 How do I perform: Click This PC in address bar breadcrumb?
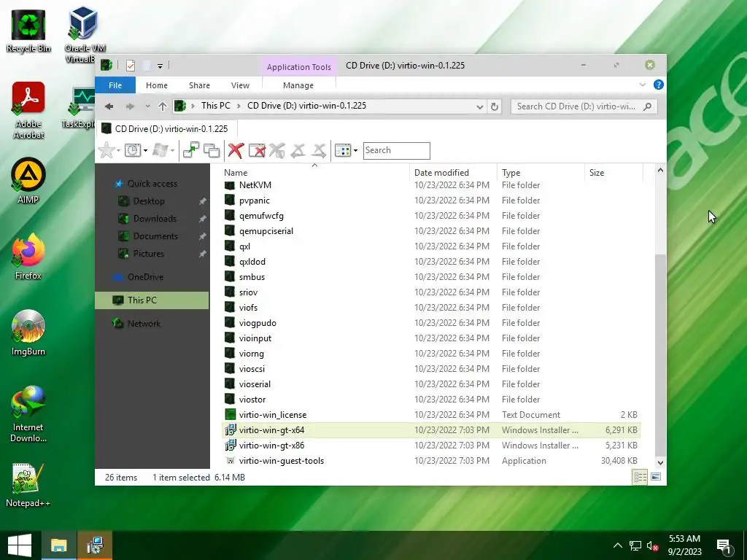coord(215,106)
